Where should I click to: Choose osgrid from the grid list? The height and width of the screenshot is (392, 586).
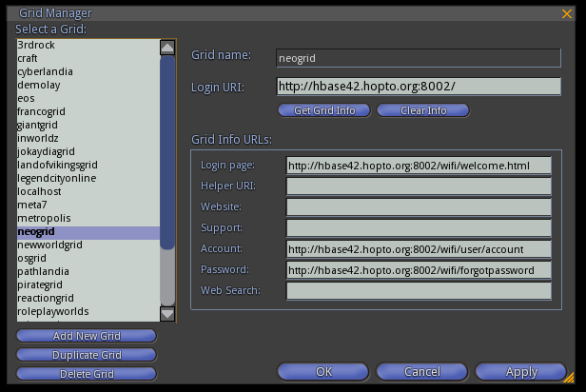click(x=32, y=258)
